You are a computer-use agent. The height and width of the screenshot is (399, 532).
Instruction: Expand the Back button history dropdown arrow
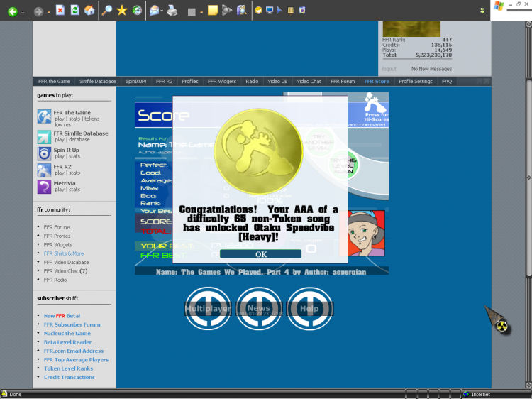click(x=23, y=11)
